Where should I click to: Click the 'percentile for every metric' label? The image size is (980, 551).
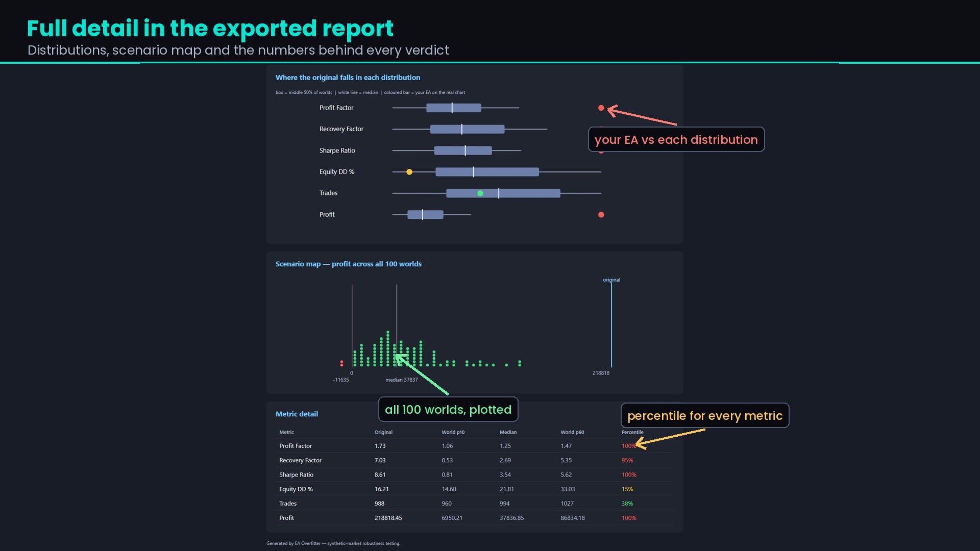point(705,415)
